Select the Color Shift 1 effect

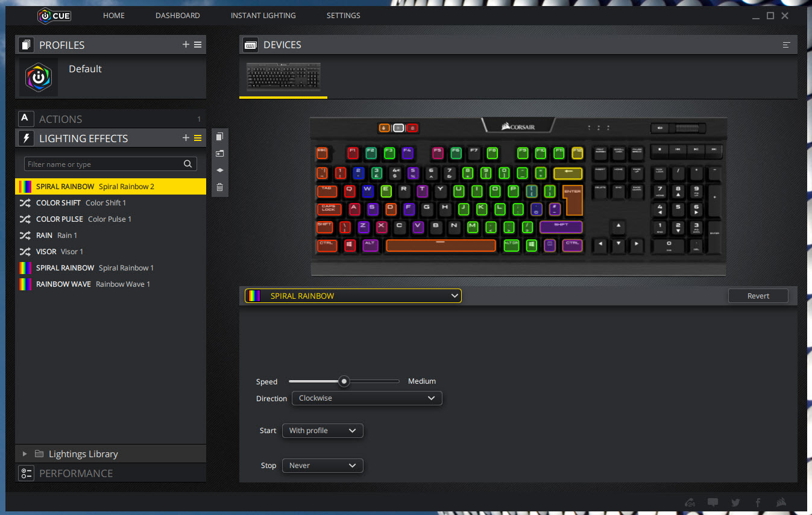tap(111, 203)
